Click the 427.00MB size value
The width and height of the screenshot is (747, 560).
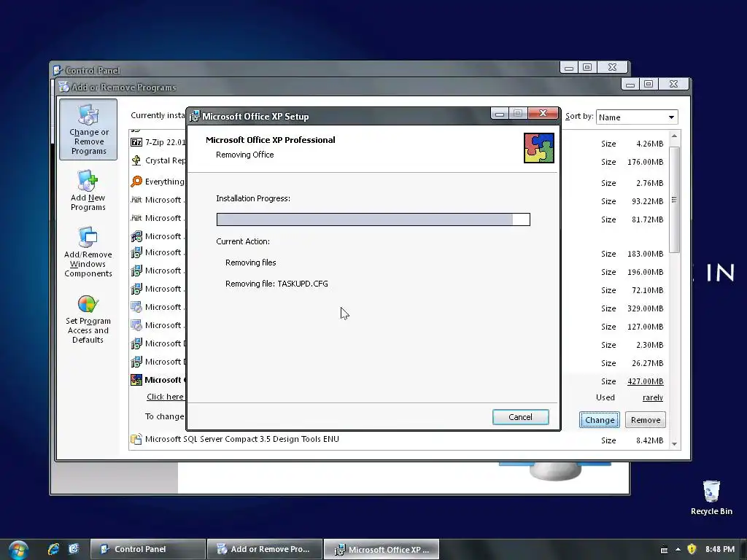(x=646, y=381)
